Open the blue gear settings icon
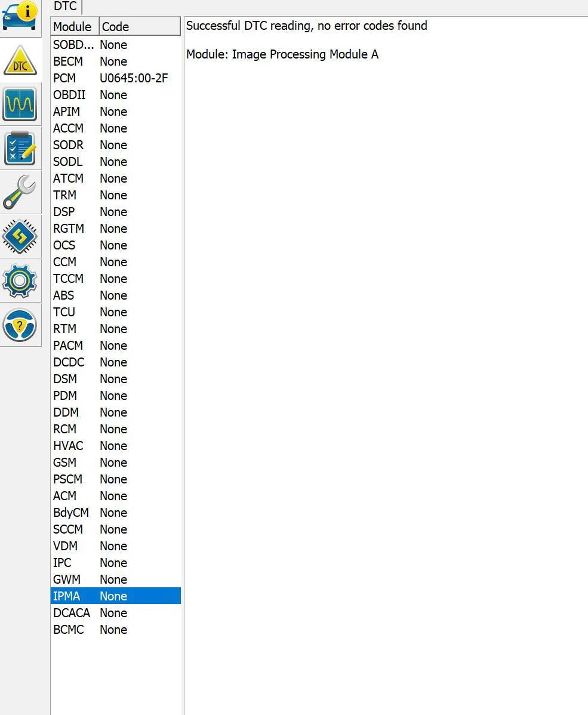This screenshot has width=588, height=715. (x=20, y=281)
